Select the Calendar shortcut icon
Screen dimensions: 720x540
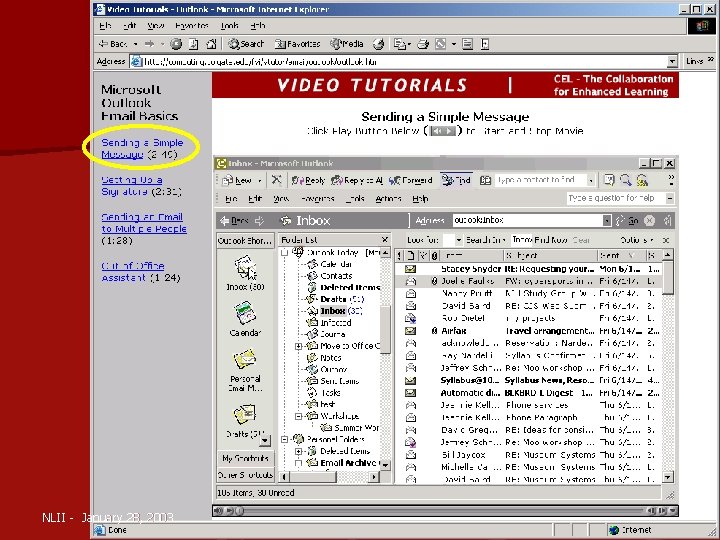pyautogui.click(x=245, y=319)
